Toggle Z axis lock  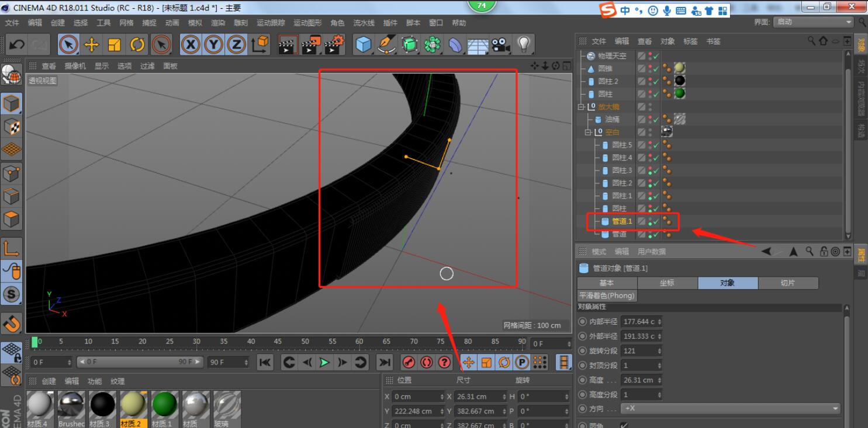point(236,45)
